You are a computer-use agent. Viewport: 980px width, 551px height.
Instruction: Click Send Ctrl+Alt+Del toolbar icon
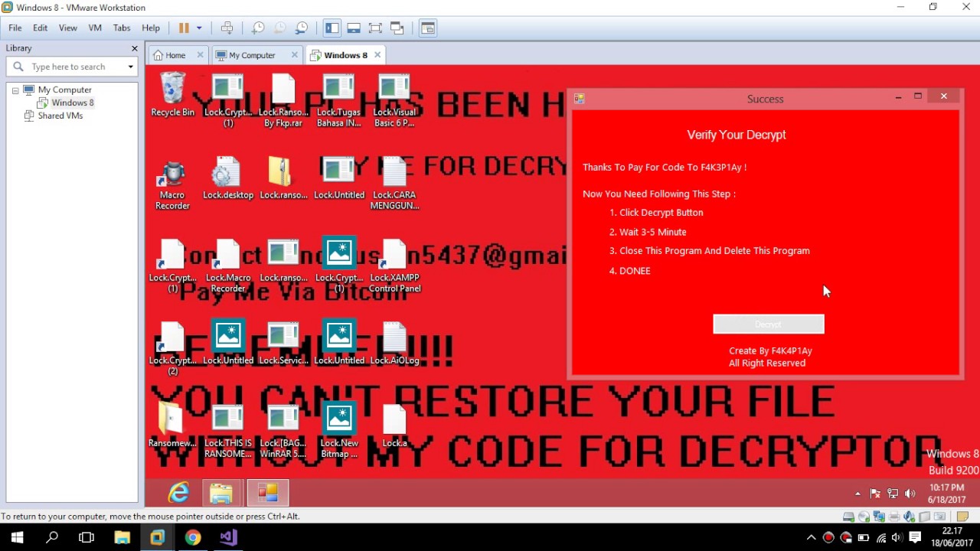click(227, 28)
